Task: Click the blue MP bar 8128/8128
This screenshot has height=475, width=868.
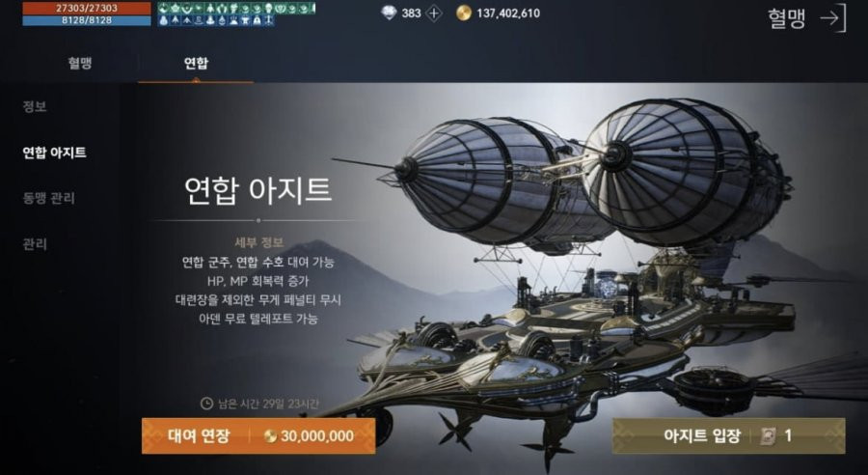Action: 87,20
